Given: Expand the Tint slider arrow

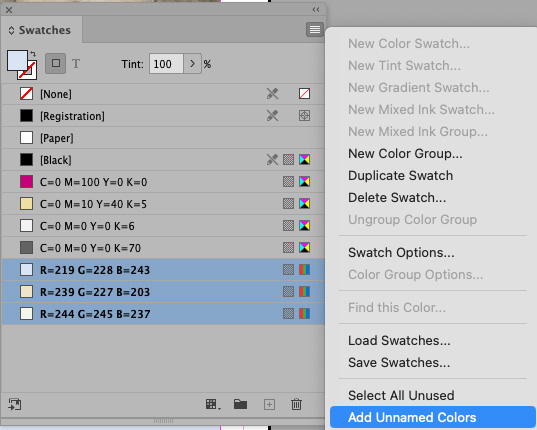Looking at the screenshot, I should (x=192, y=64).
